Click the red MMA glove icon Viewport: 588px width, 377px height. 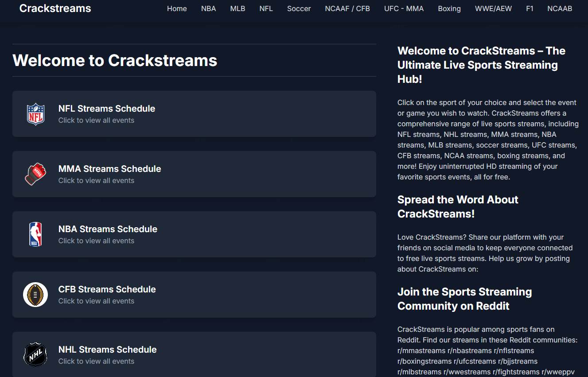click(x=35, y=174)
